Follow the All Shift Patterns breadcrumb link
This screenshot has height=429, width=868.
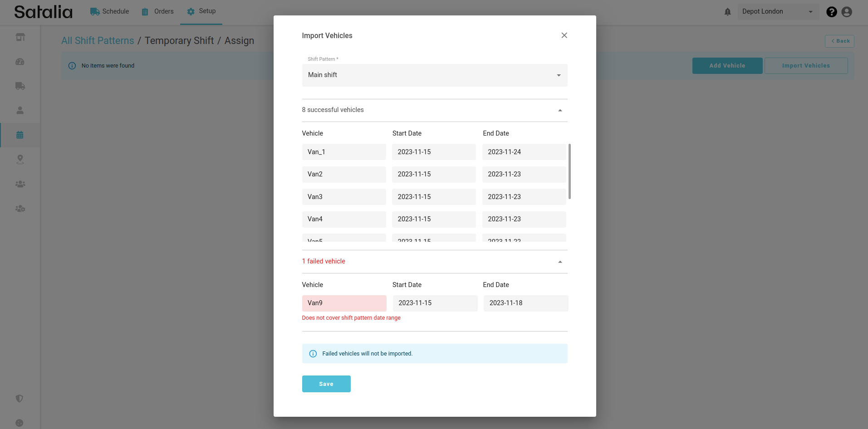98,41
